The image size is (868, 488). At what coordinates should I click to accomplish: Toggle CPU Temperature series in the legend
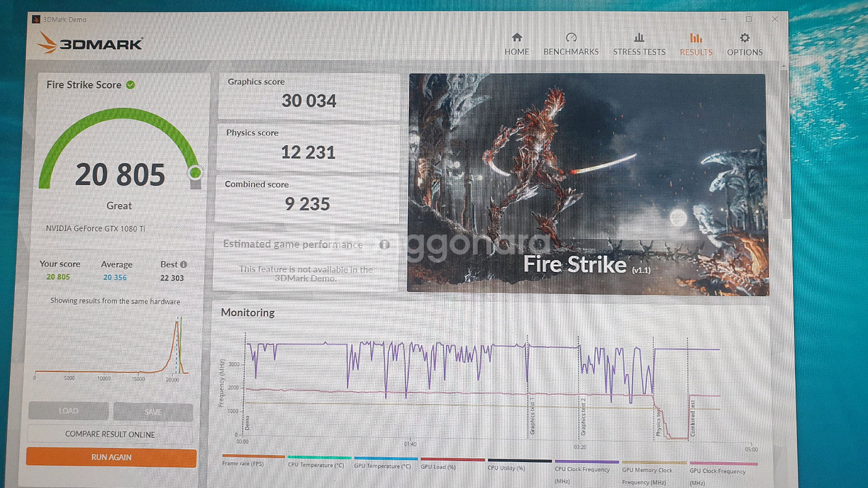click(x=317, y=465)
